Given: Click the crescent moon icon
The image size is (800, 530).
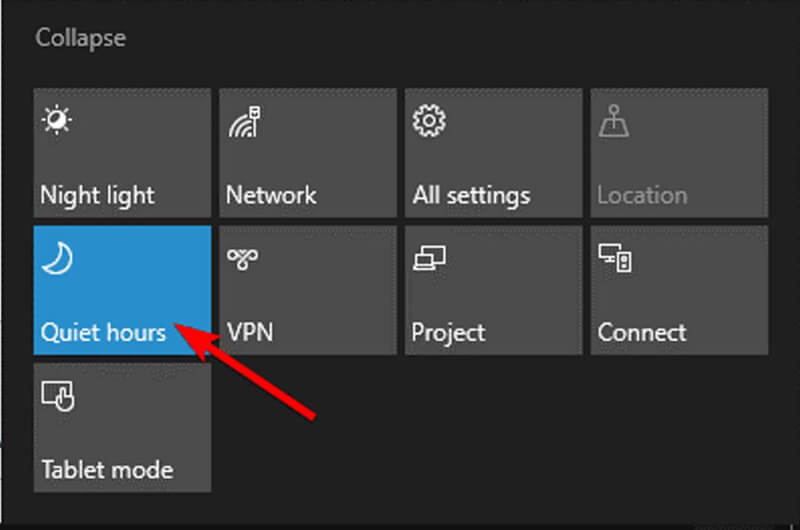Looking at the screenshot, I should pos(58,259).
